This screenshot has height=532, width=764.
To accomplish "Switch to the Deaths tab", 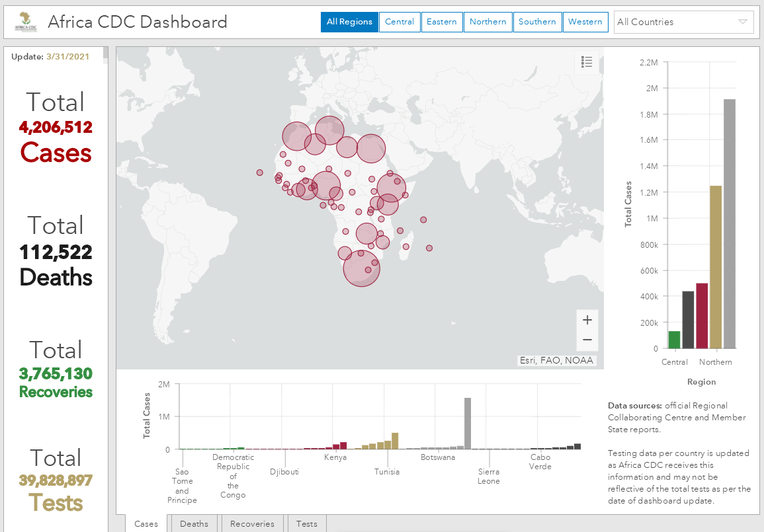I will tap(194, 524).
